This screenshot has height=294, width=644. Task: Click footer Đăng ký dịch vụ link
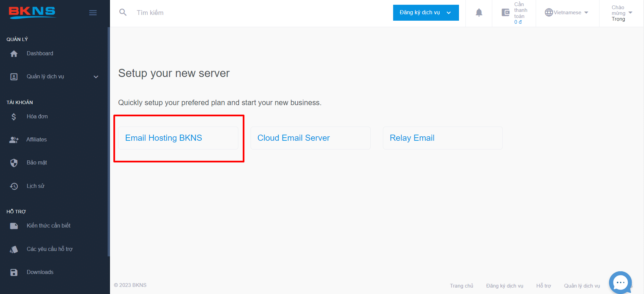coord(504,286)
